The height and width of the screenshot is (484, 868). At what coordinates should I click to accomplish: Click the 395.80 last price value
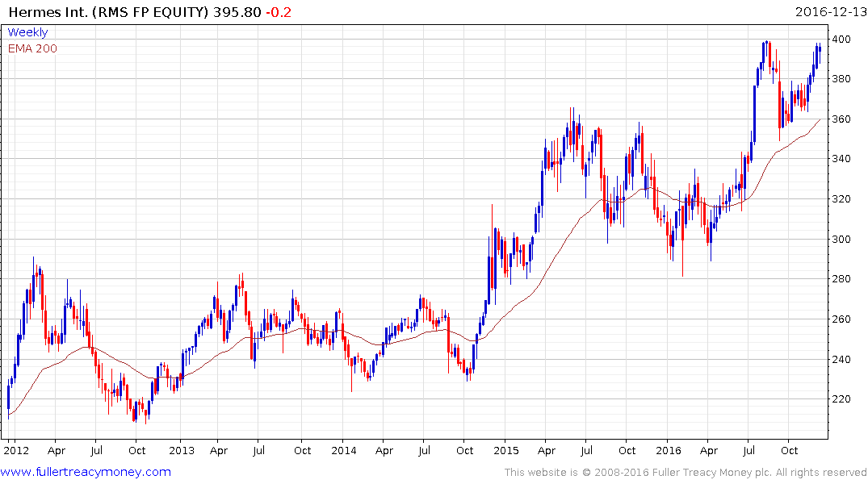pos(237,12)
